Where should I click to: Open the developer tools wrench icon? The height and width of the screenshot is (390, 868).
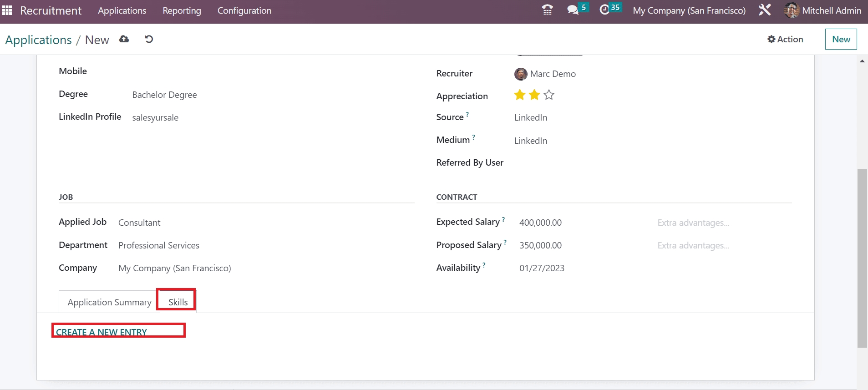tap(765, 10)
